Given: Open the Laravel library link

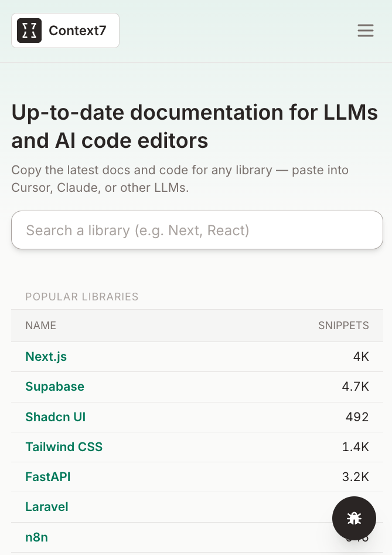Looking at the screenshot, I should coord(47,507).
